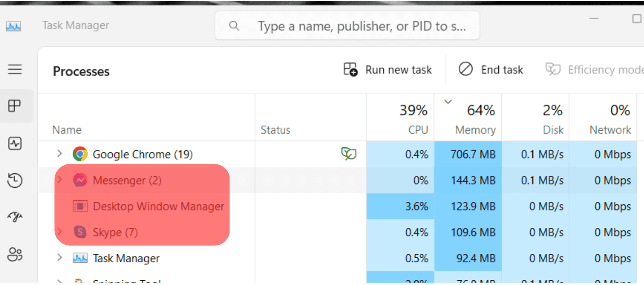Open the Startup apps sidebar page

pos(15,218)
